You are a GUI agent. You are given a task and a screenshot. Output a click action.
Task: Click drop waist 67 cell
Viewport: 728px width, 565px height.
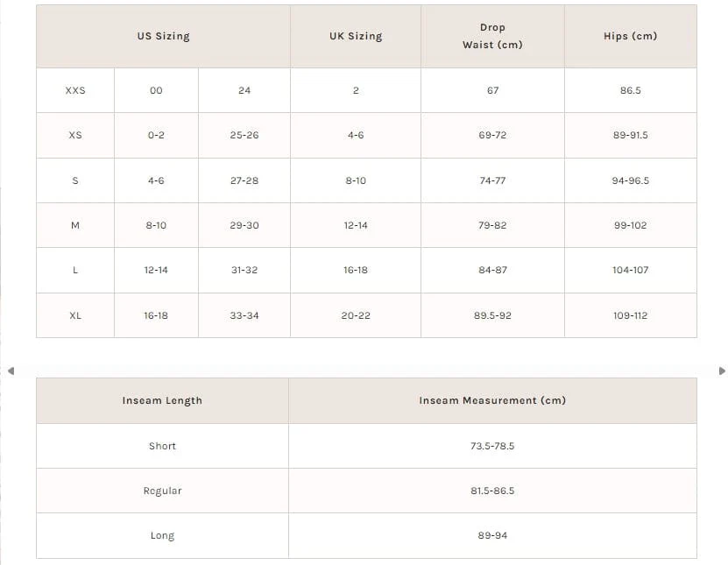point(492,90)
